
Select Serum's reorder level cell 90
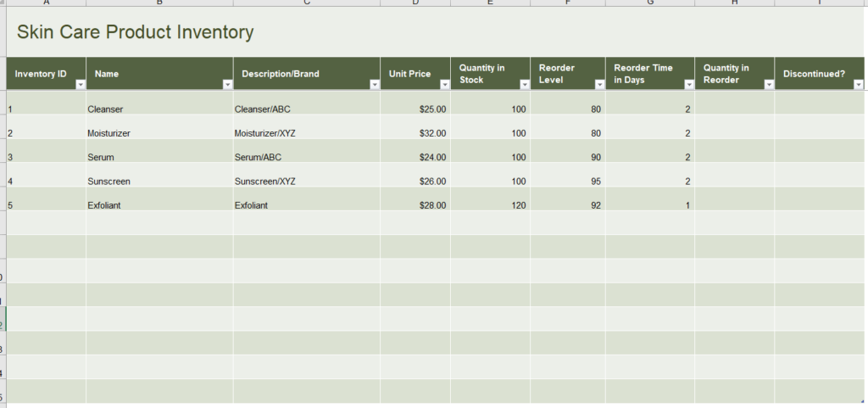(x=568, y=151)
